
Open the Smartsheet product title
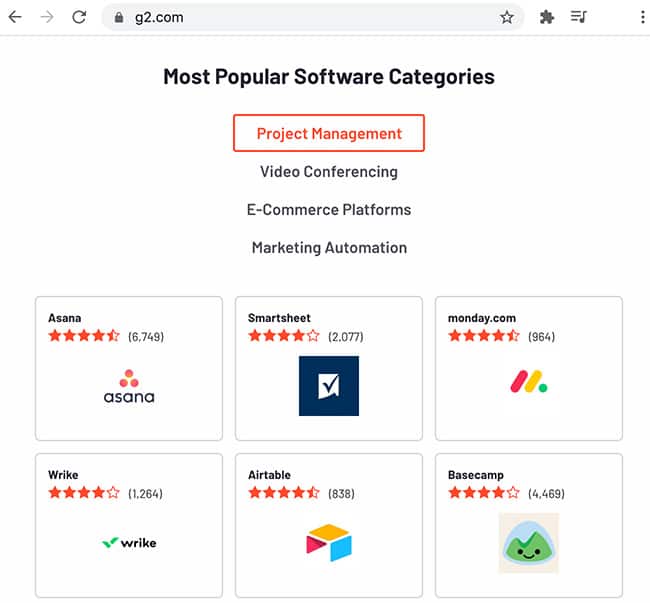point(279,318)
